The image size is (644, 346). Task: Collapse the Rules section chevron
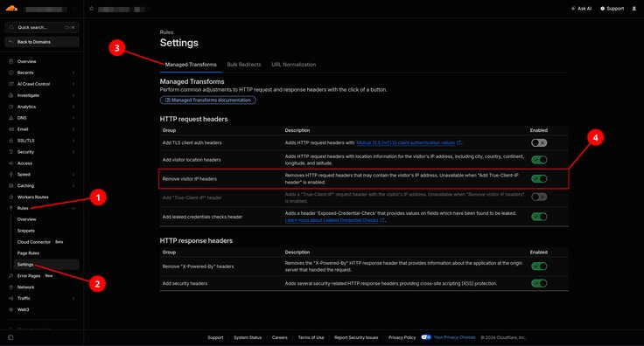(x=73, y=208)
